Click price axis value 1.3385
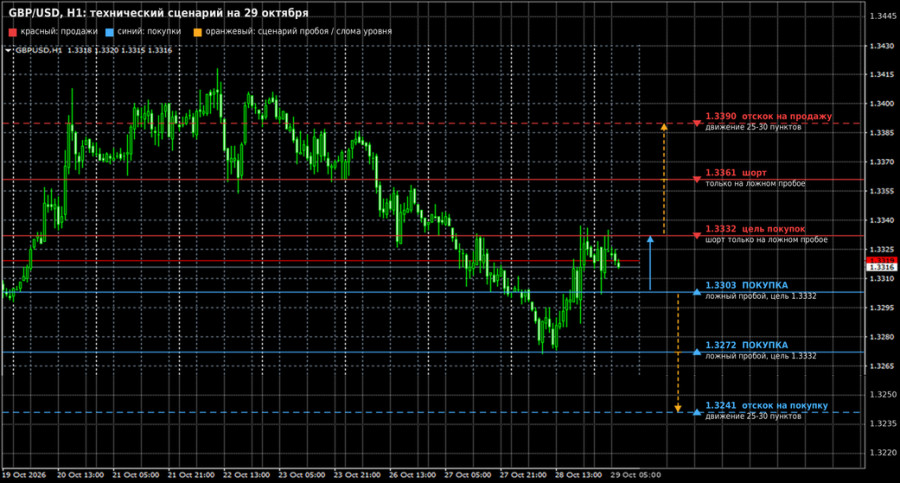Screen dimensions: 900x483 coord(882,133)
